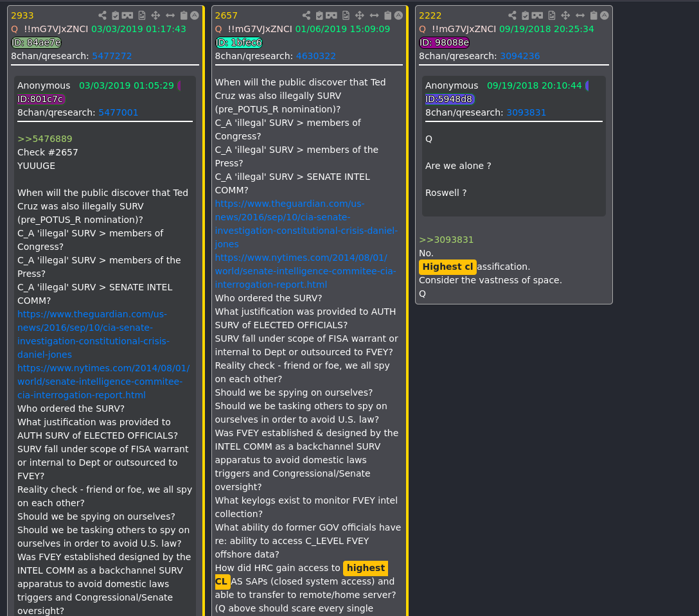Follow qresearch link 5477272

tap(112, 56)
